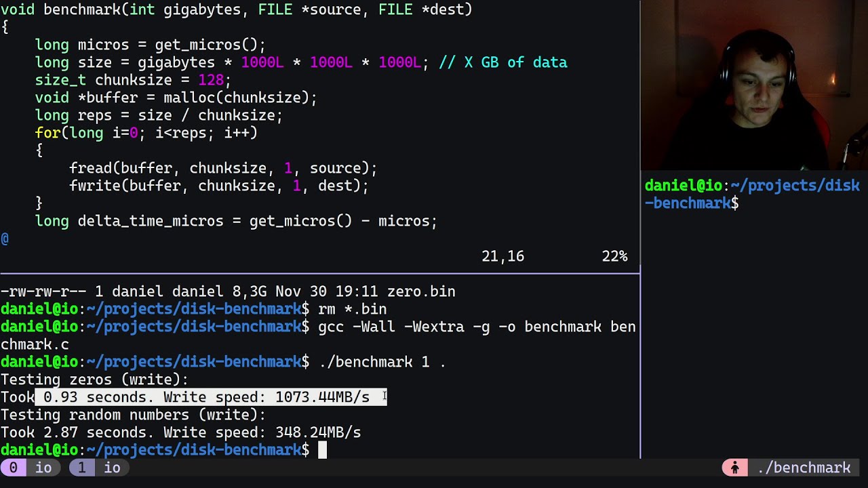Screen dimensions: 868x488
Task: Click the webcam video thumbnail
Action: pos(754,85)
